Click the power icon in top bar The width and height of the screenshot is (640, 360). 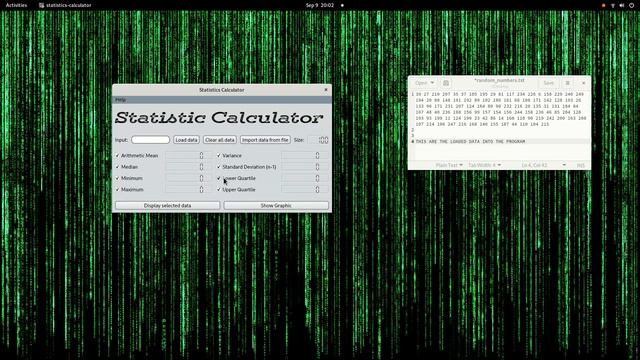pos(631,5)
